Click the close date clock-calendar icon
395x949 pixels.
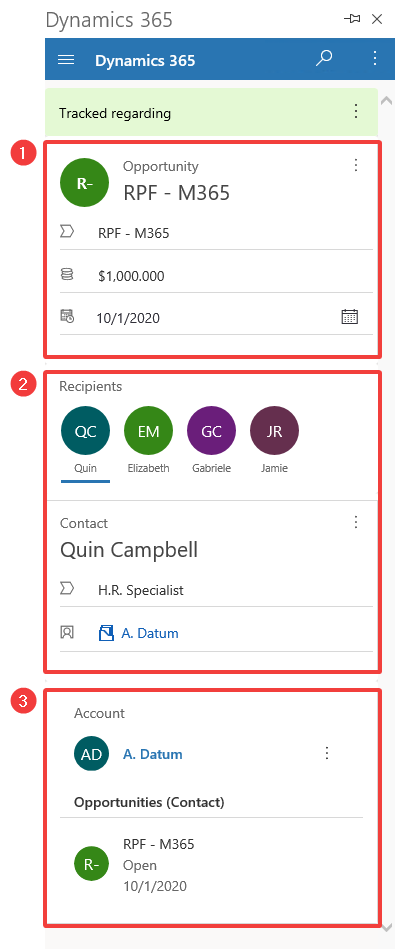67,316
